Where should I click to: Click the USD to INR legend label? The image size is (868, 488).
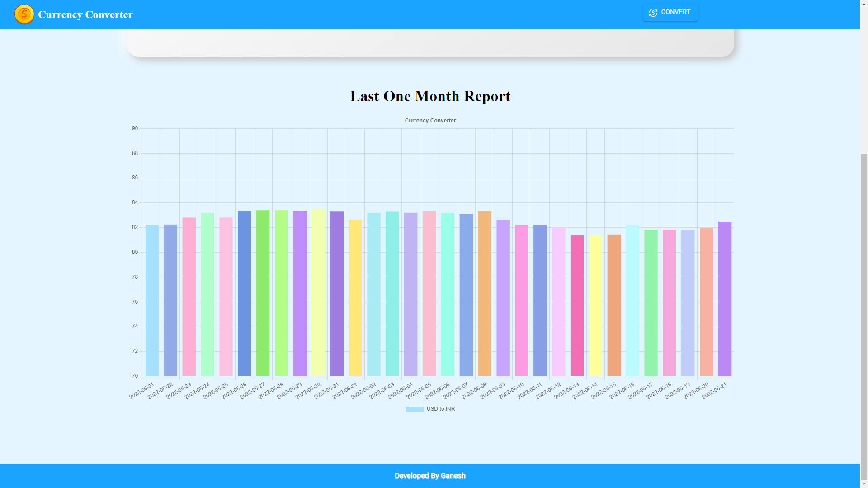441,409
